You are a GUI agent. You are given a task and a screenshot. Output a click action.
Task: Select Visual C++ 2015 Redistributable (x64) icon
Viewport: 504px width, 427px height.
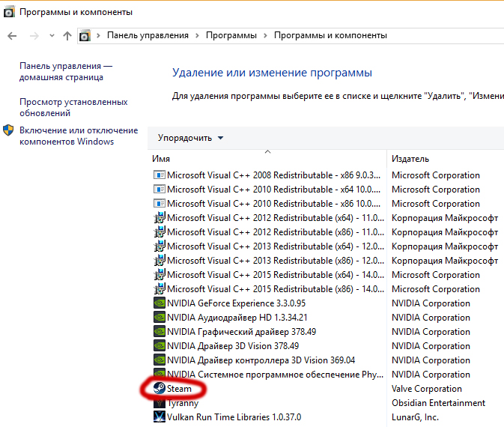tap(160, 275)
